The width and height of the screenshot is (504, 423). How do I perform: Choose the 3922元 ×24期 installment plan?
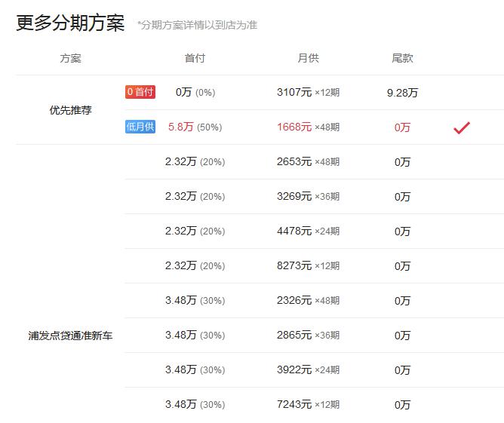(308, 370)
